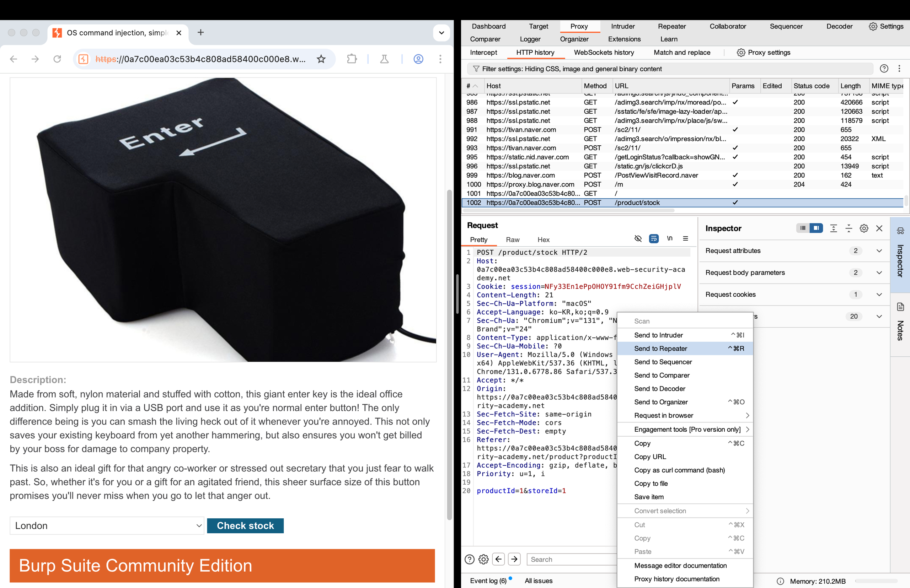
Task: Expand Request attributes section
Action: point(794,250)
